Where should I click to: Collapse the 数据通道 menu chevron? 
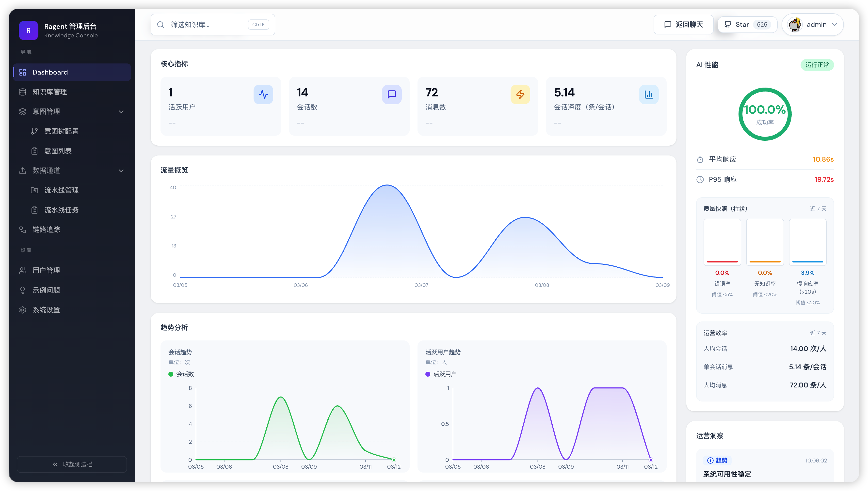[121, 171]
